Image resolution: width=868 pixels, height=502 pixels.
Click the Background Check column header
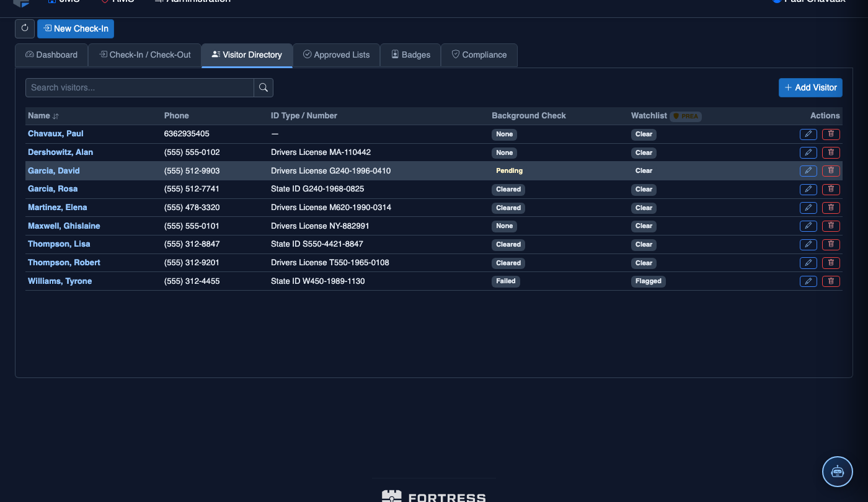(529, 116)
